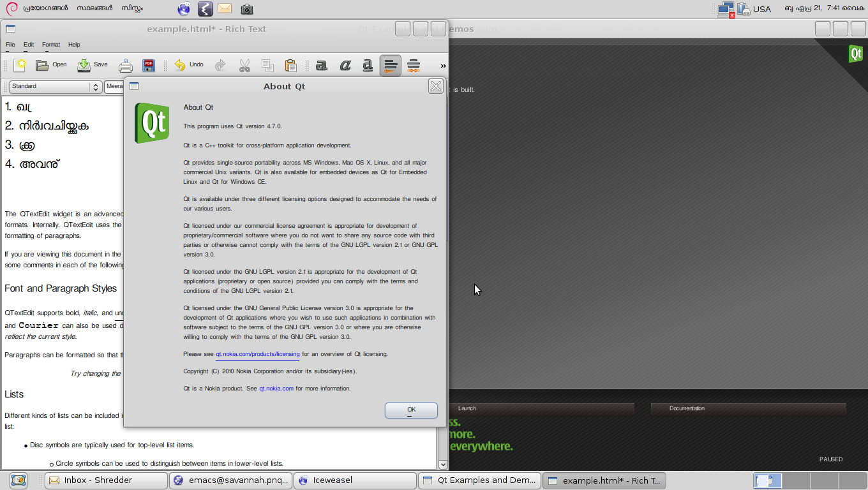Follow the qt.nokia.com/products/licensing link

(257, 354)
